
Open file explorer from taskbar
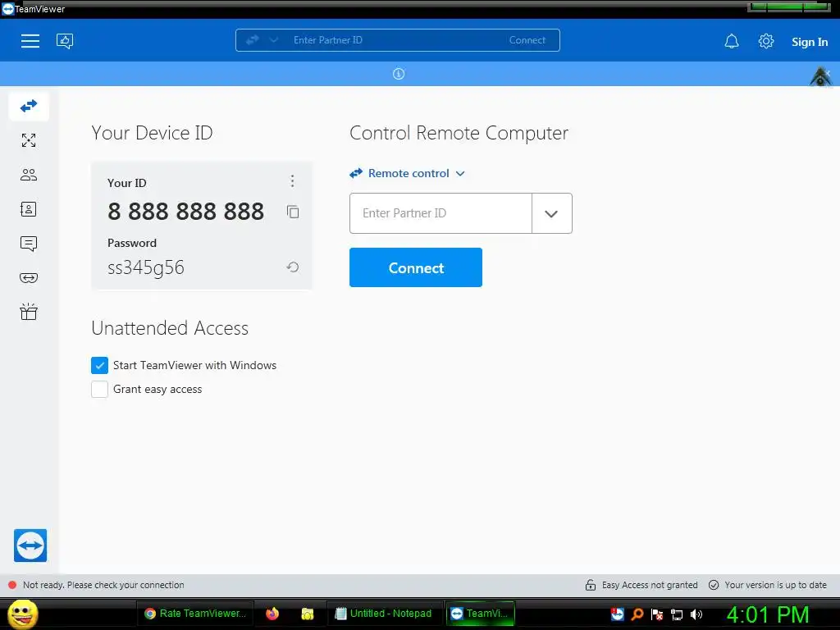pos(307,614)
